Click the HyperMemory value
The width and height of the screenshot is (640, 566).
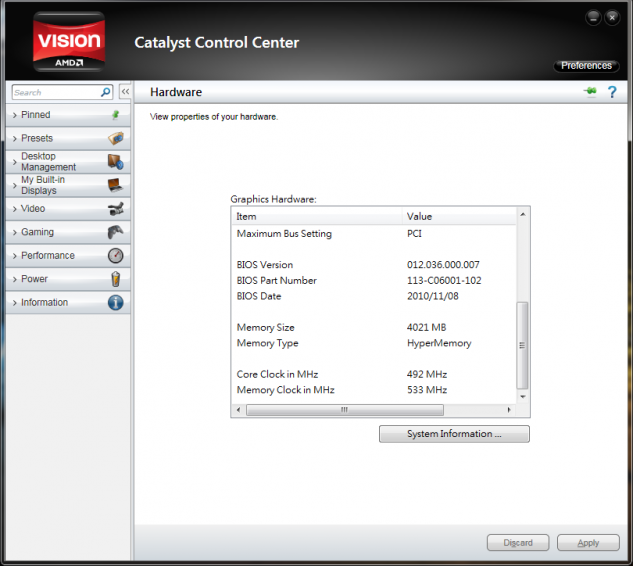coord(439,343)
